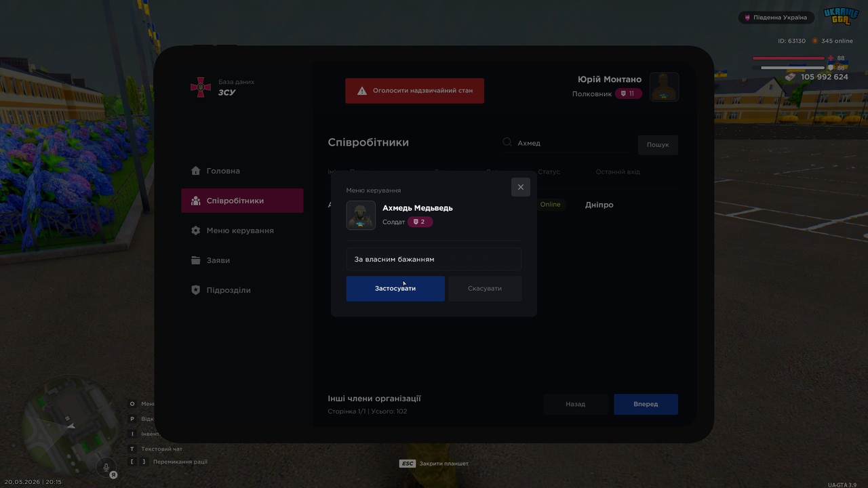Click the 105 992 624 money amount
Viewport: 868px width, 488px height.
pyautogui.click(x=825, y=77)
